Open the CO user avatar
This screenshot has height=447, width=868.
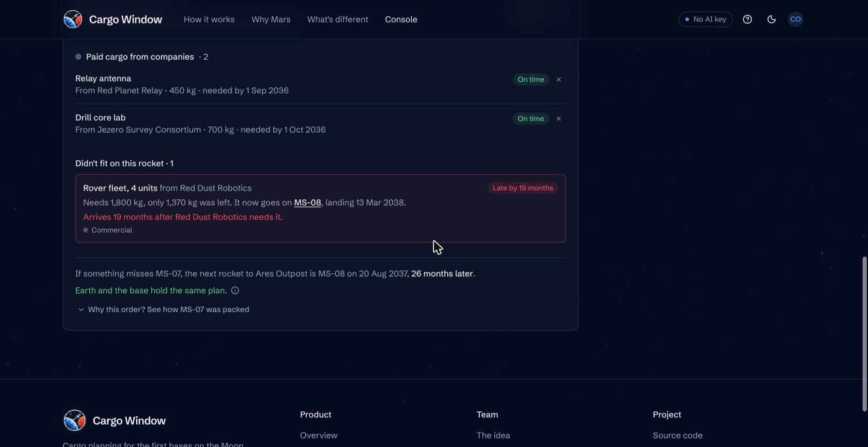pyautogui.click(x=796, y=19)
